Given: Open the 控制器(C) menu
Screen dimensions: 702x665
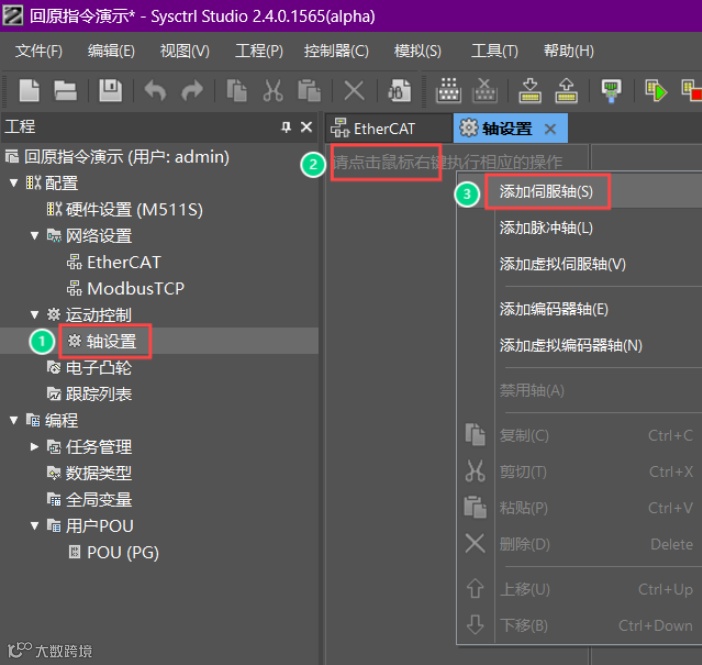Looking at the screenshot, I should 336,51.
